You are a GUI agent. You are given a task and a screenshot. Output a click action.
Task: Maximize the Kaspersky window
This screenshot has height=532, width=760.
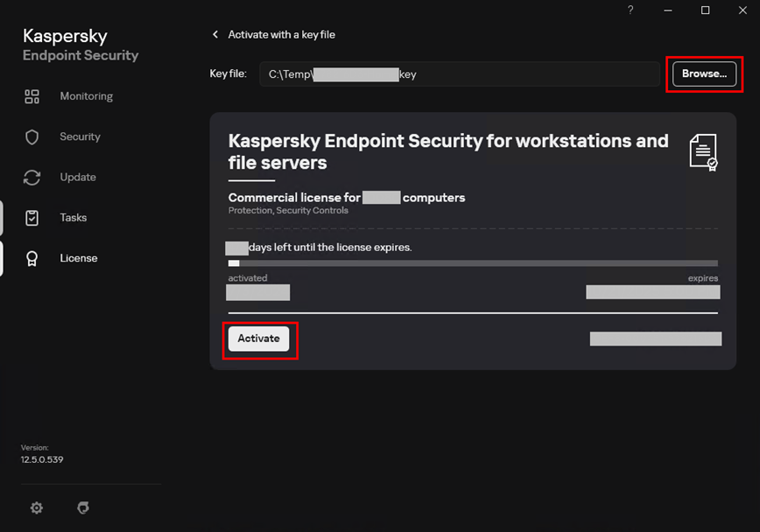(x=705, y=10)
